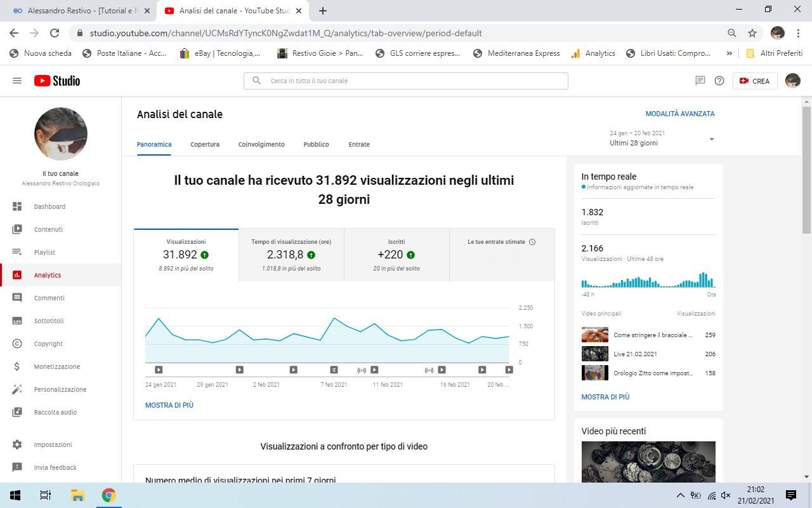Switch to the Panoramica tab
The height and width of the screenshot is (508, 812).
point(154,144)
